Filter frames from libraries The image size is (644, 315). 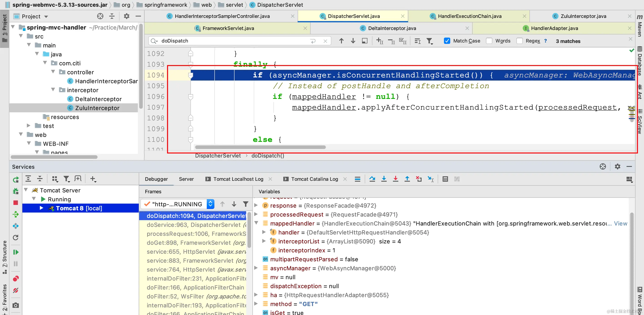point(245,204)
